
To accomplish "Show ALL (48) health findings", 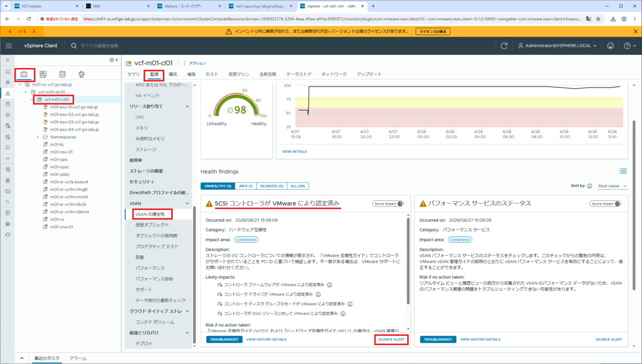I will [297, 186].
